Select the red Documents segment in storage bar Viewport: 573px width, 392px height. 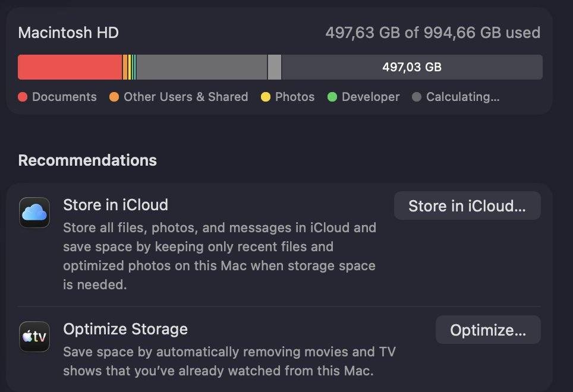(70, 67)
